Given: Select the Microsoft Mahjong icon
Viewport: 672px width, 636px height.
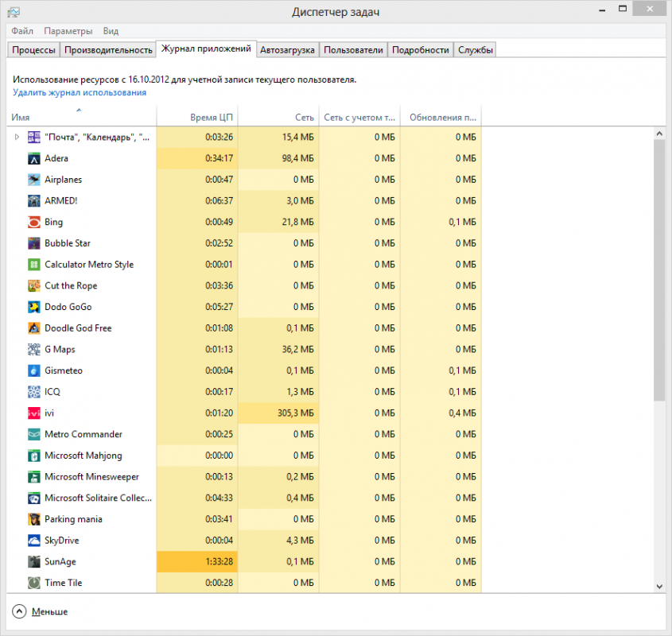Looking at the screenshot, I should coord(34,456).
